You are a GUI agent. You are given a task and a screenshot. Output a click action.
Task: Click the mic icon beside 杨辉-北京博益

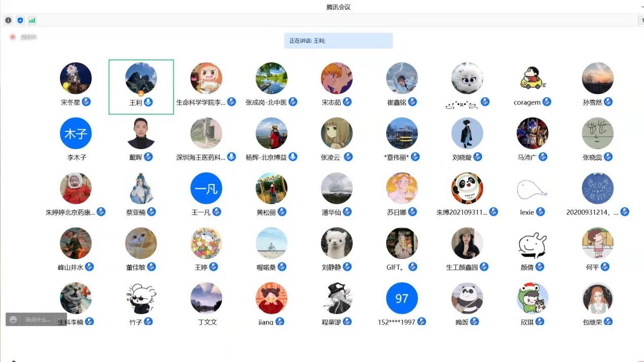(x=293, y=157)
